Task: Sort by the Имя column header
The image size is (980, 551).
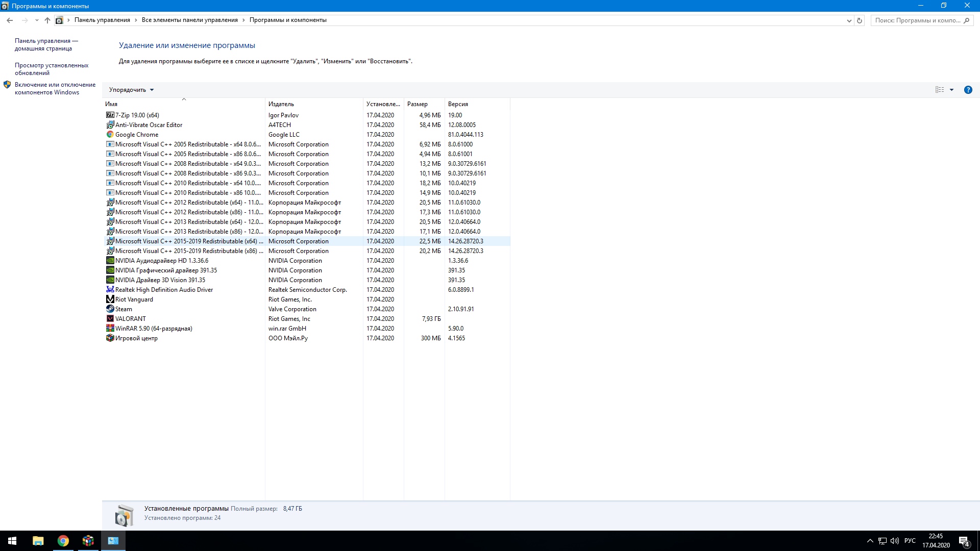Action: point(184,104)
